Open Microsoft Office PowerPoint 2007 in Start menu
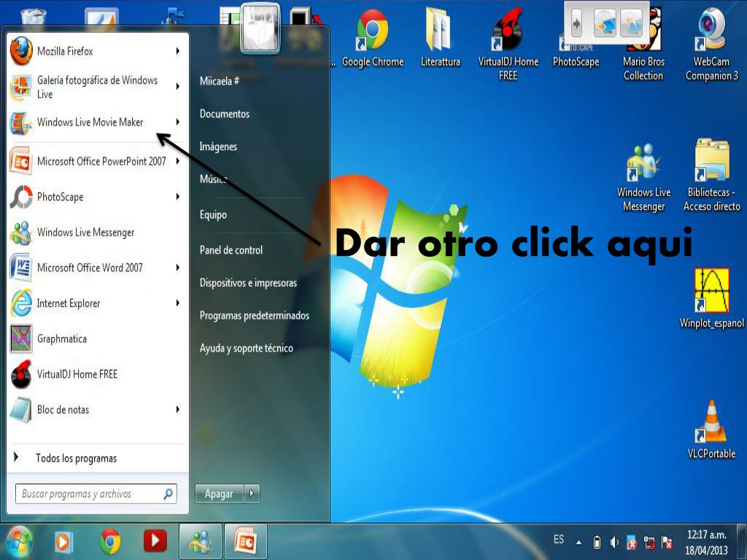The width and height of the screenshot is (747, 560). pyautogui.click(x=97, y=161)
